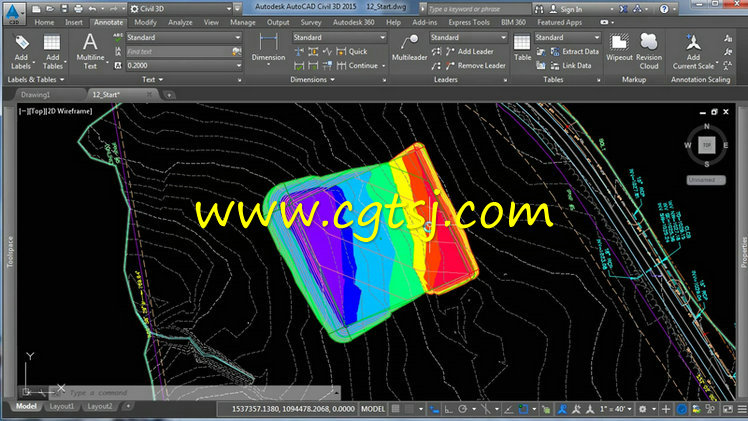Switch to the Home ribbon tab
This screenshot has height=421, width=748.
[x=44, y=22]
